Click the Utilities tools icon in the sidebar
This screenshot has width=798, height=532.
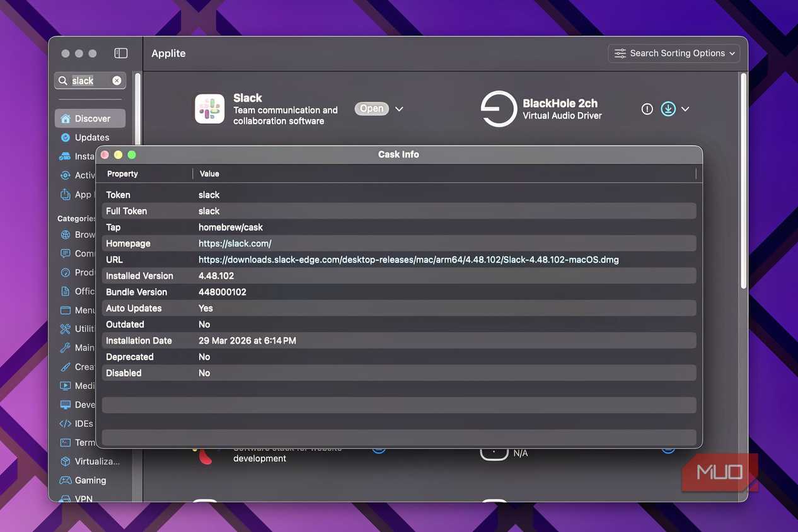[65, 329]
